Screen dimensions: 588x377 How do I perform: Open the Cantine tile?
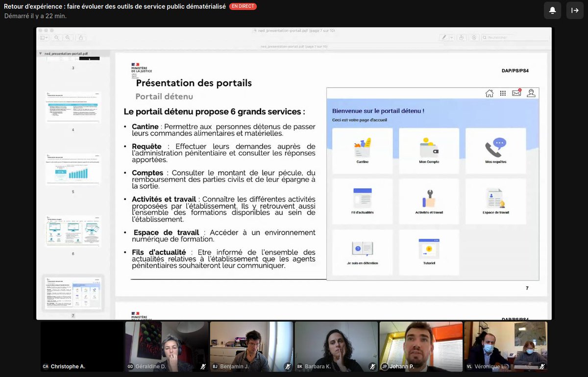tap(363, 151)
